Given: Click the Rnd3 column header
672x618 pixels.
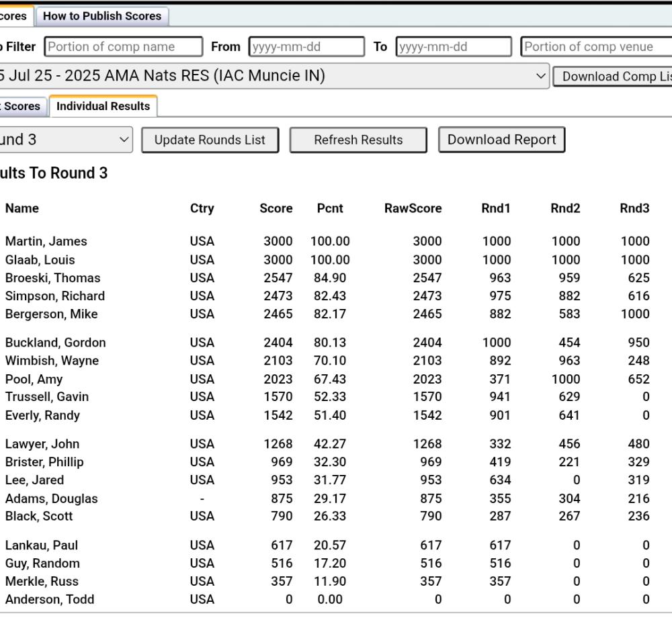Looking at the screenshot, I should (635, 208).
